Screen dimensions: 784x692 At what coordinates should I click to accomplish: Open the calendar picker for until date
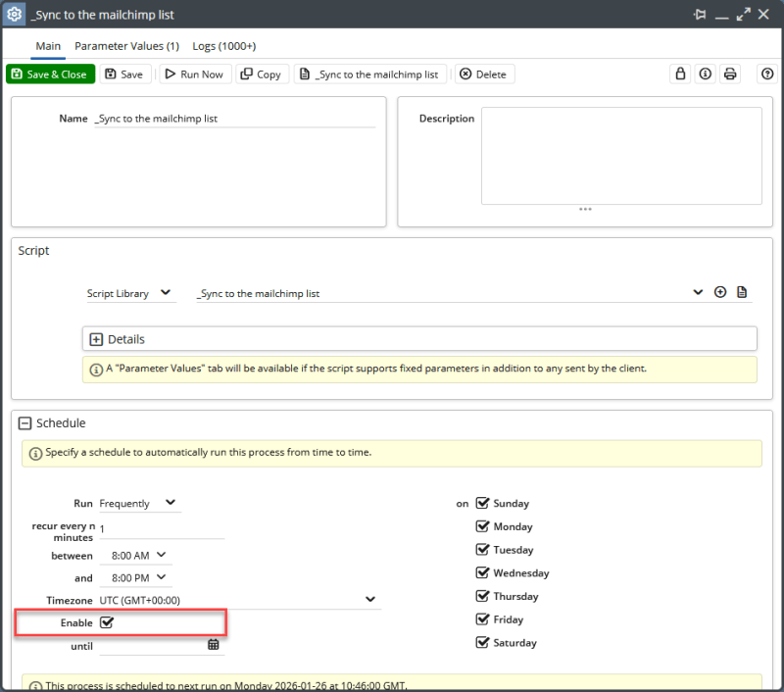click(214, 645)
